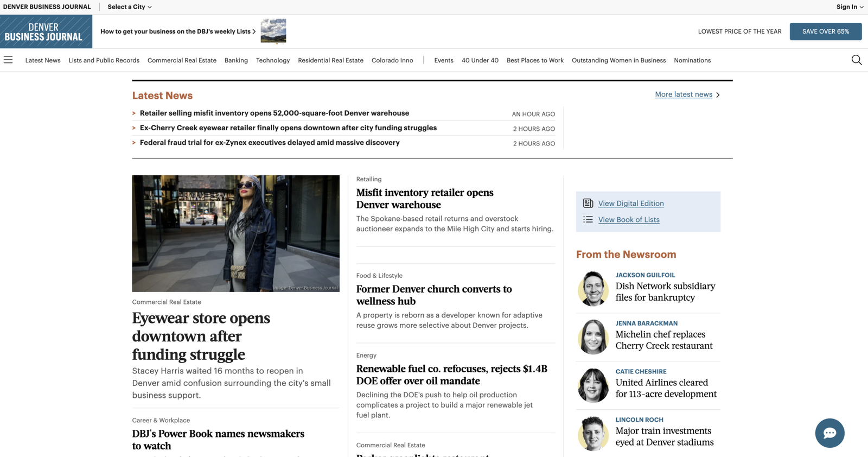The image size is (868, 457).
Task: Open Ex-Cherry Creek eyewear retailer headline
Action: coord(288,128)
